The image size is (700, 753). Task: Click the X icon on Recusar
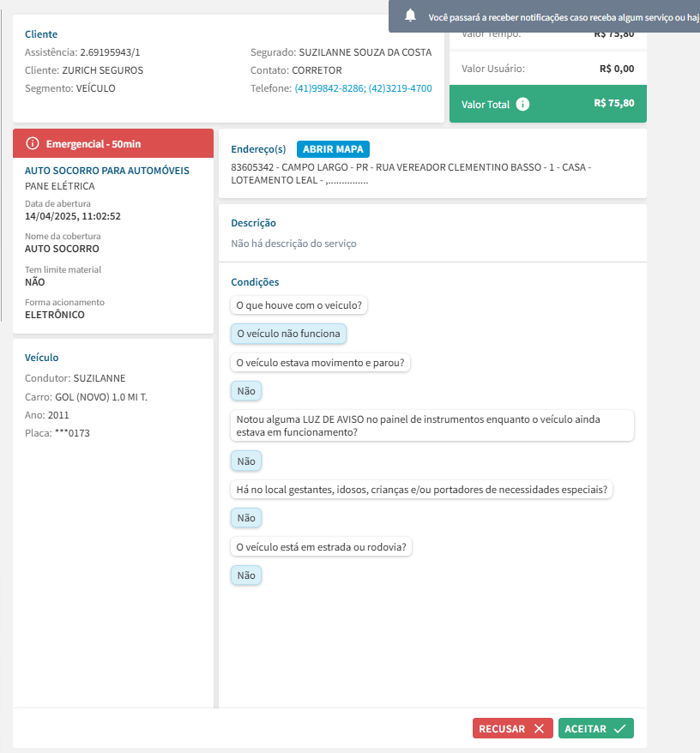pyautogui.click(x=539, y=729)
